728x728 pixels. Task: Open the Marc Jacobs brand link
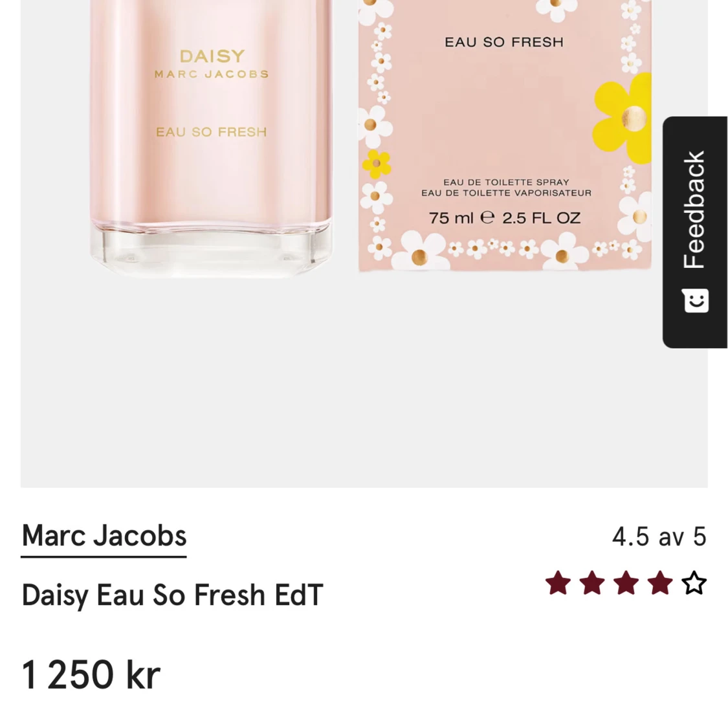[x=104, y=536]
